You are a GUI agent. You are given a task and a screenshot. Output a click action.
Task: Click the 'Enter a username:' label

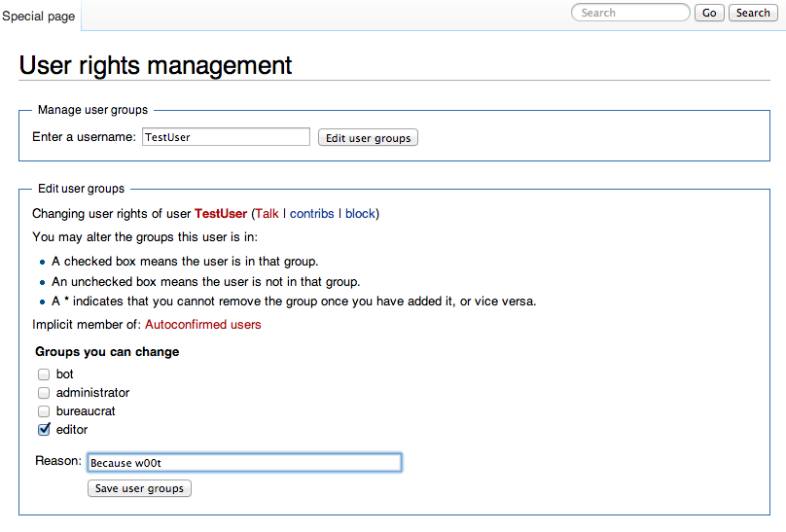click(84, 137)
